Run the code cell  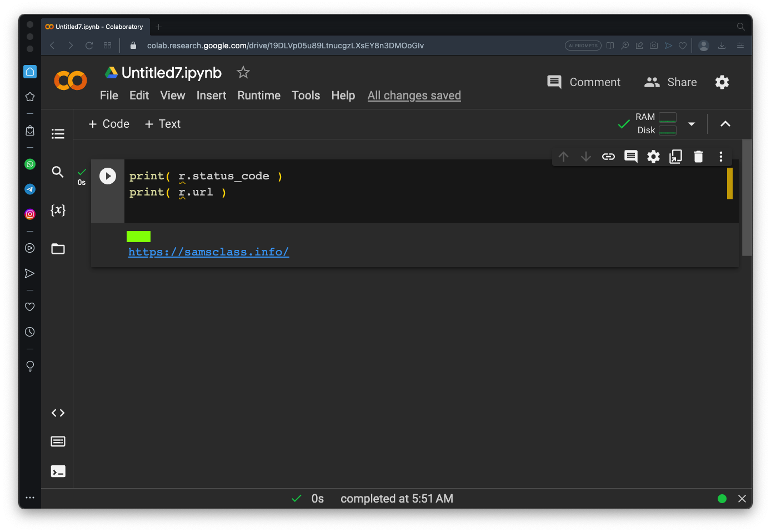(x=108, y=176)
